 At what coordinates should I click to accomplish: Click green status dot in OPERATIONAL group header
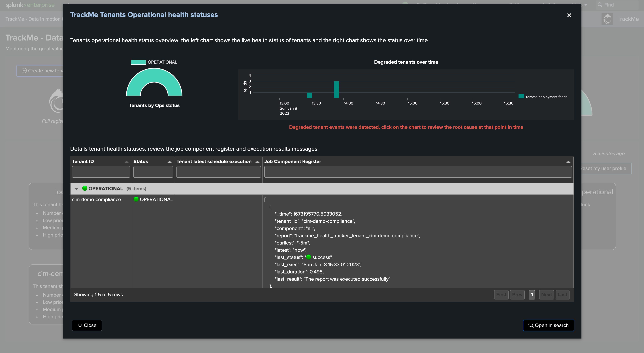(85, 188)
